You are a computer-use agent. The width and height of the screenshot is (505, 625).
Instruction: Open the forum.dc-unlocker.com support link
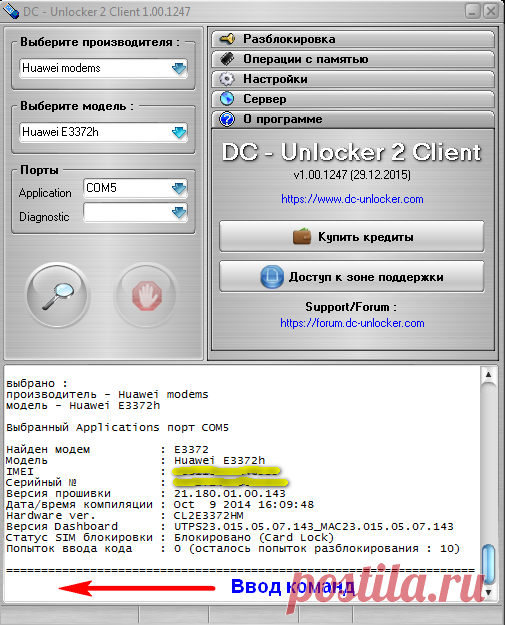pos(352,323)
